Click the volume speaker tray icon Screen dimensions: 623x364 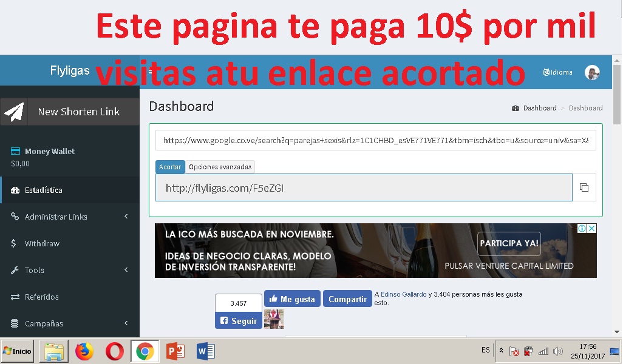pyautogui.click(x=558, y=351)
